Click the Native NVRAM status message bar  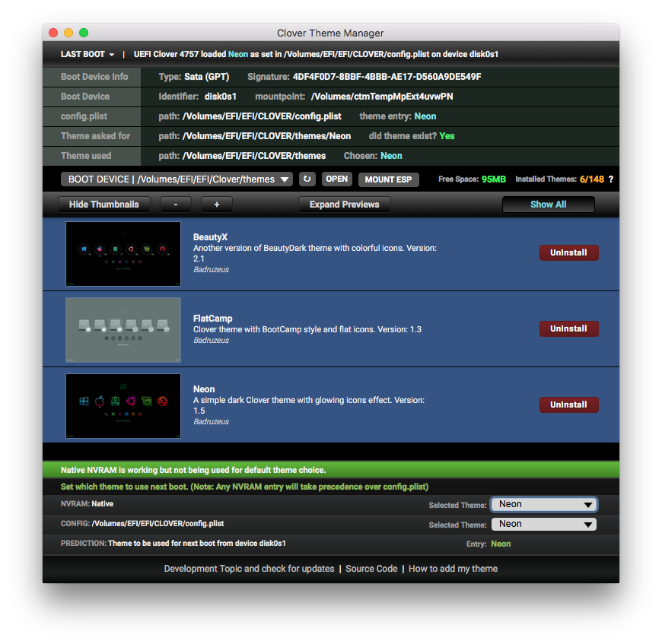click(331, 470)
